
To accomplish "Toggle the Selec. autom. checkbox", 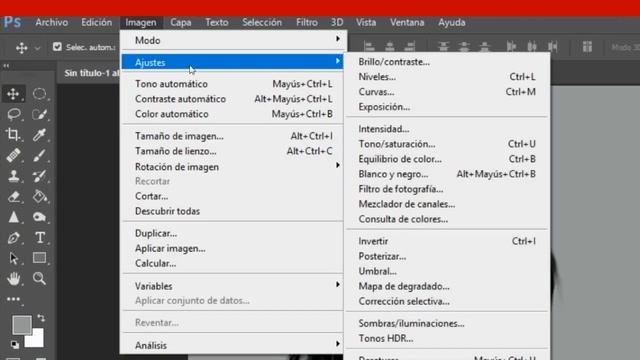I will [57, 47].
